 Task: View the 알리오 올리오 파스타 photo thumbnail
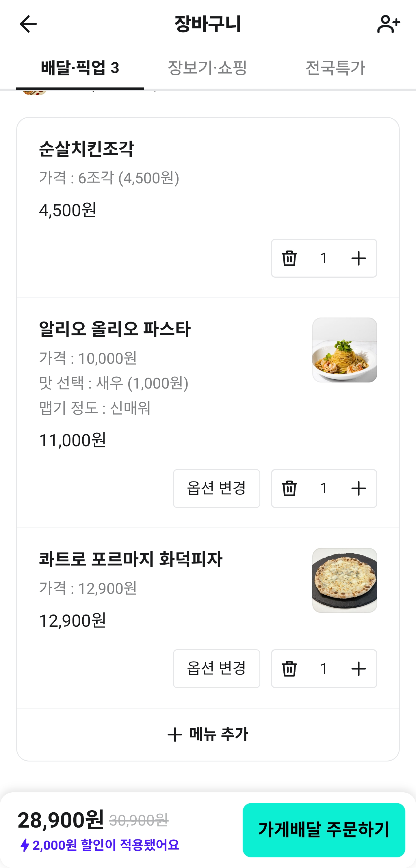point(345,350)
